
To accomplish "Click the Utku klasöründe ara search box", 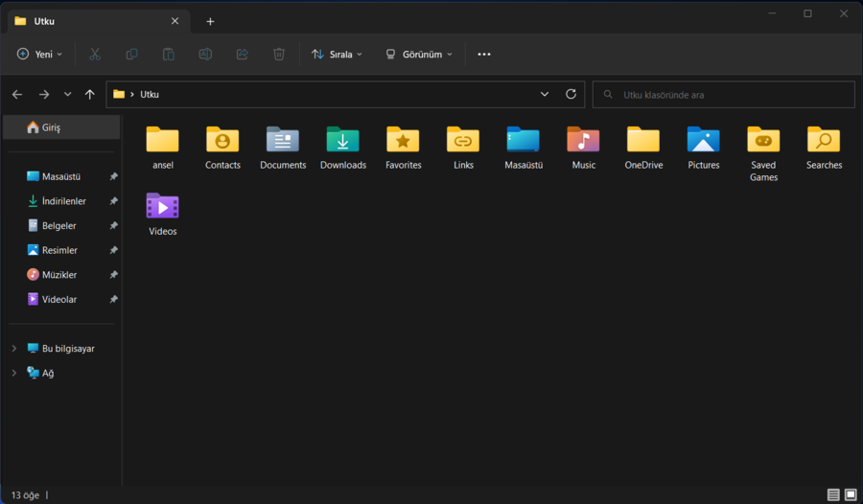I will 724,95.
